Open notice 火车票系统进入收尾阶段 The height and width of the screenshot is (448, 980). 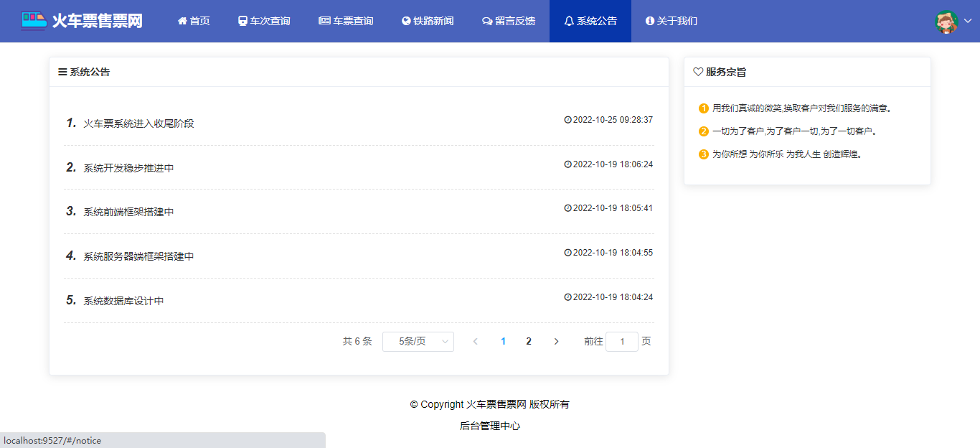pyautogui.click(x=138, y=123)
